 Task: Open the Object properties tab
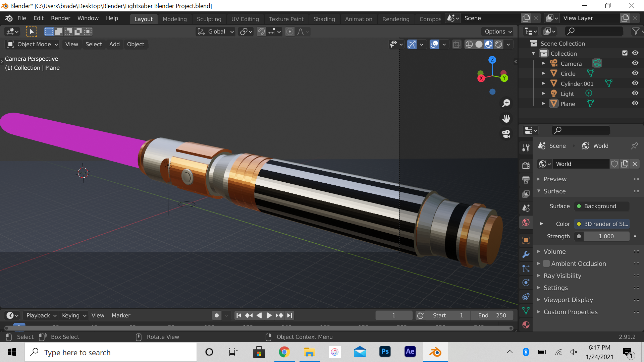point(526,240)
